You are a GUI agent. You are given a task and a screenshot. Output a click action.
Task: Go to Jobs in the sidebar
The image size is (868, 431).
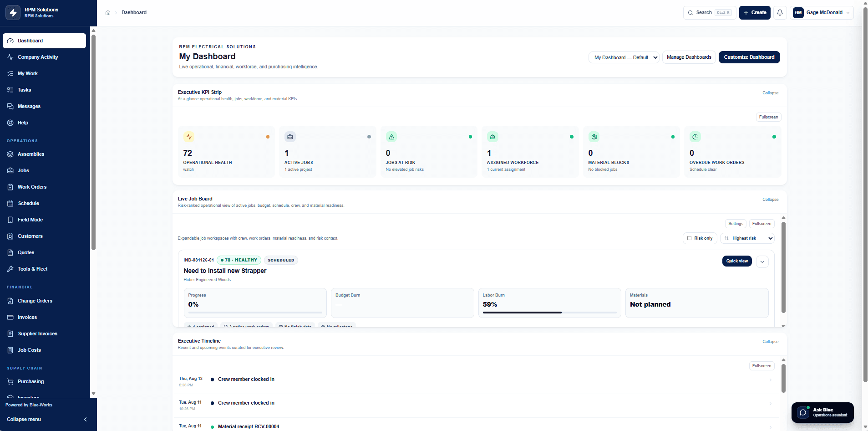pos(44,171)
